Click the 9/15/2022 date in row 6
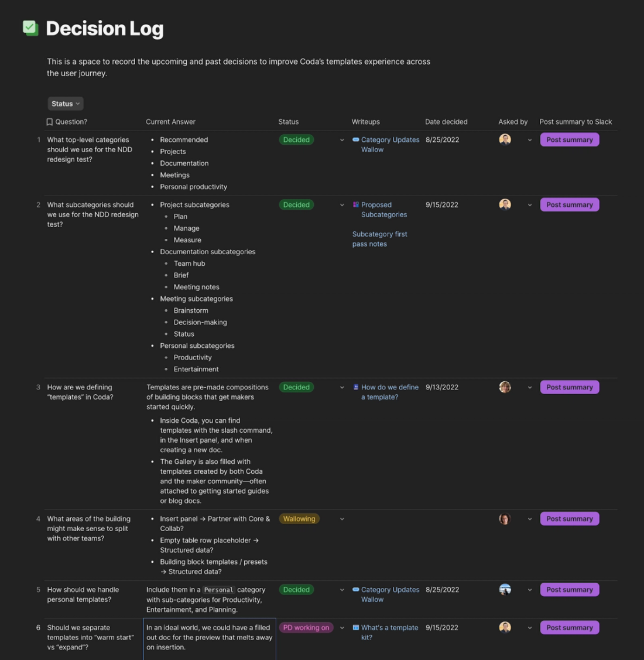 441,628
